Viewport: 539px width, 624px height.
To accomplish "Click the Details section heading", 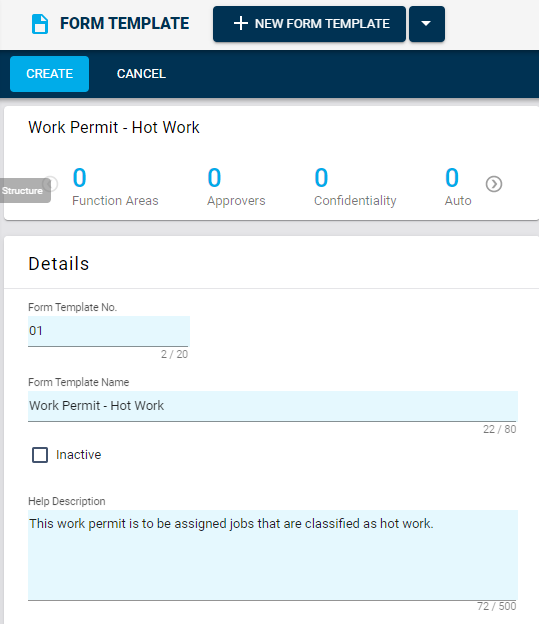I will [59, 263].
